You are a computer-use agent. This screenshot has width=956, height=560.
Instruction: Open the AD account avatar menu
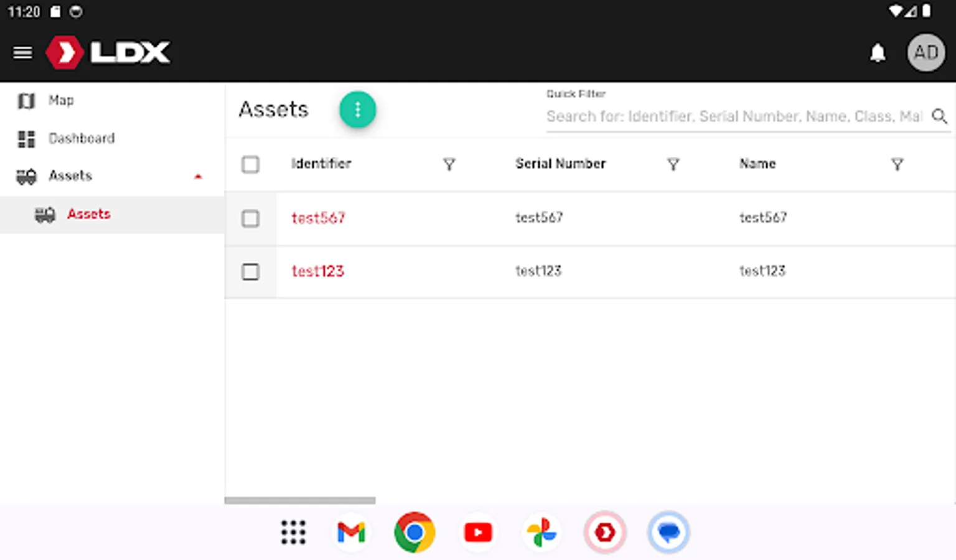(x=926, y=53)
